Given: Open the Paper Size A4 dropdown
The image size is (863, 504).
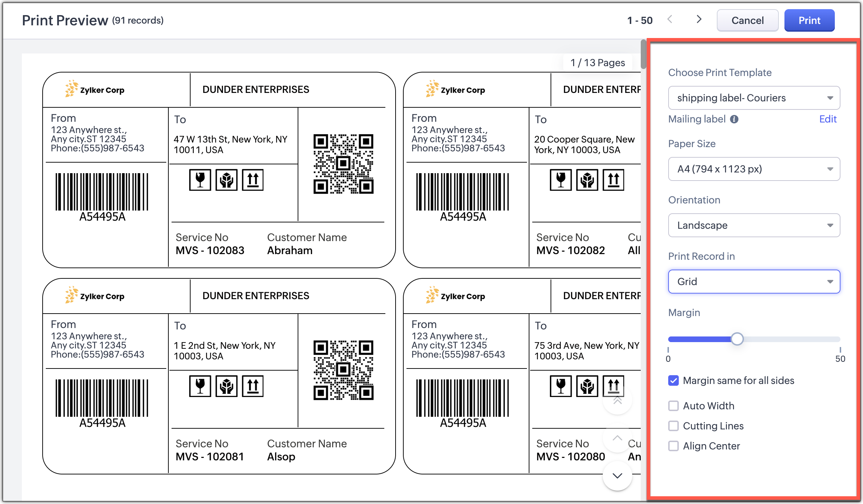Looking at the screenshot, I should click(x=754, y=169).
